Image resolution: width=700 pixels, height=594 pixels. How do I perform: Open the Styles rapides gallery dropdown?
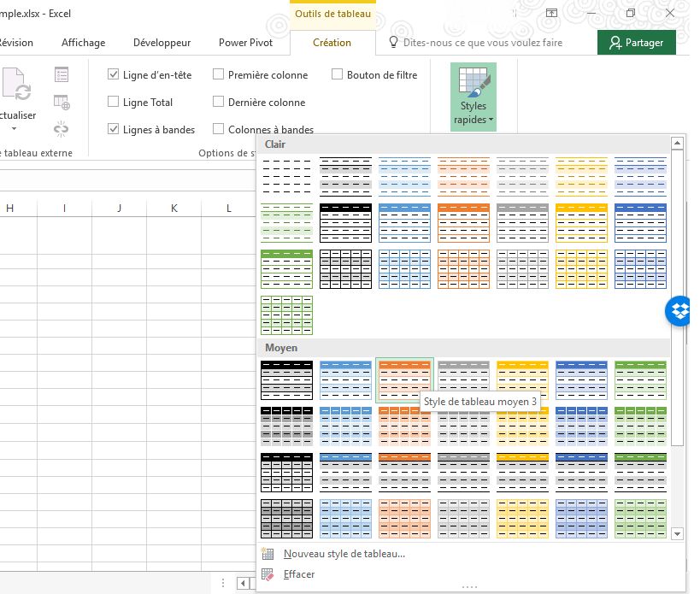(474, 97)
